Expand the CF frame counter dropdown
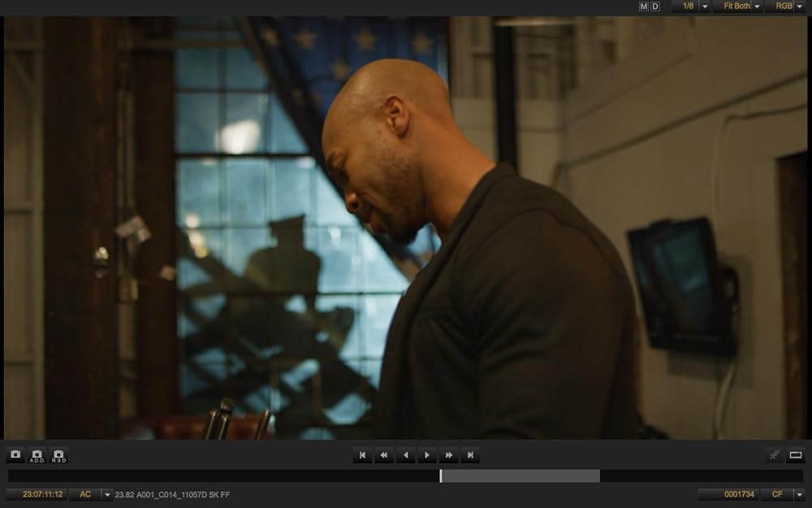The image size is (812, 508). tap(799, 494)
